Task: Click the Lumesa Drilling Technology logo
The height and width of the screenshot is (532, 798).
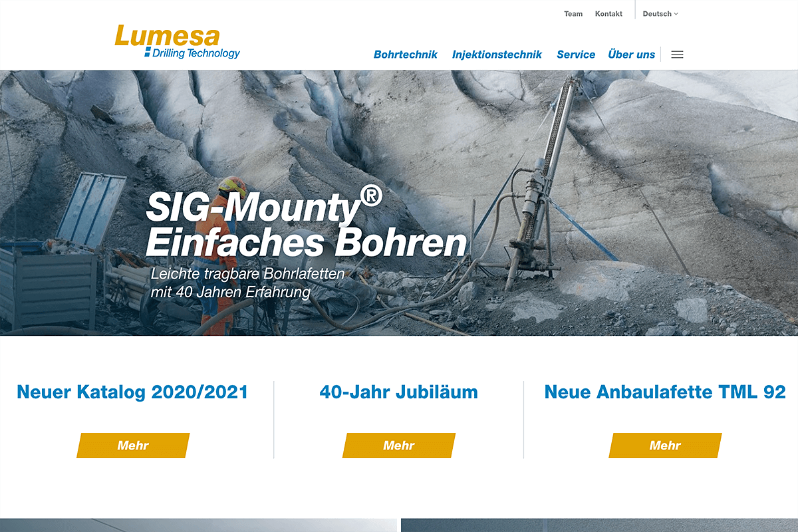Action: pyautogui.click(x=178, y=42)
